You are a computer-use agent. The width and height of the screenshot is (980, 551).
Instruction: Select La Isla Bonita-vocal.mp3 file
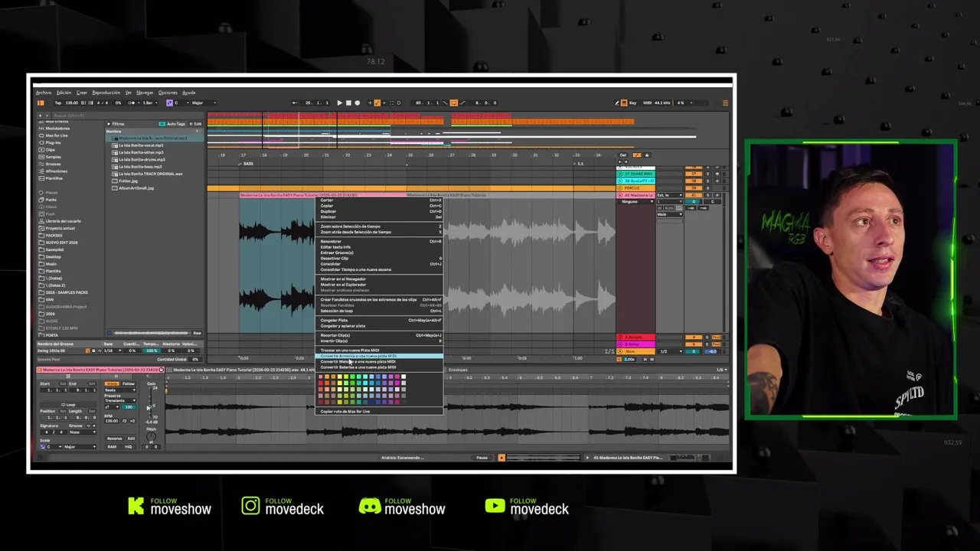coord(141,145)
